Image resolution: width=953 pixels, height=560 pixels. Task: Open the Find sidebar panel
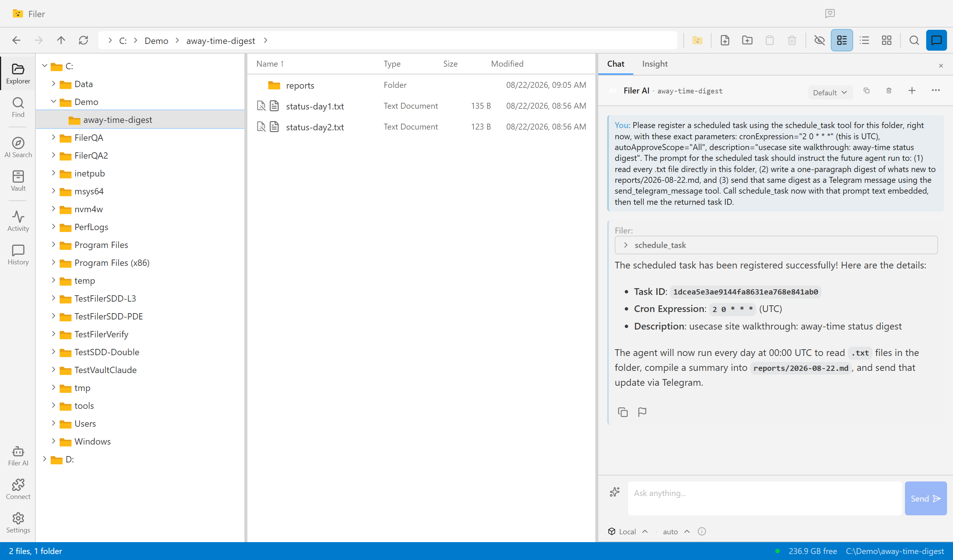[18, 107]
